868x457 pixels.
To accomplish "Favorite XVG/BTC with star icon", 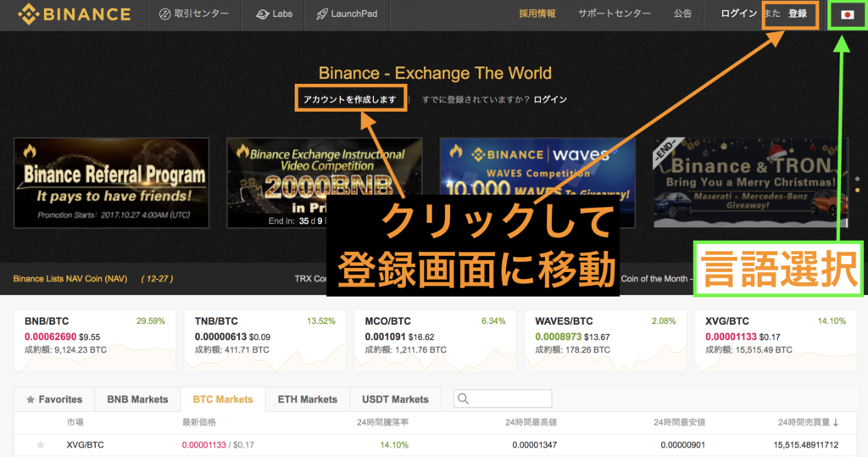I will tap(41, 445).
